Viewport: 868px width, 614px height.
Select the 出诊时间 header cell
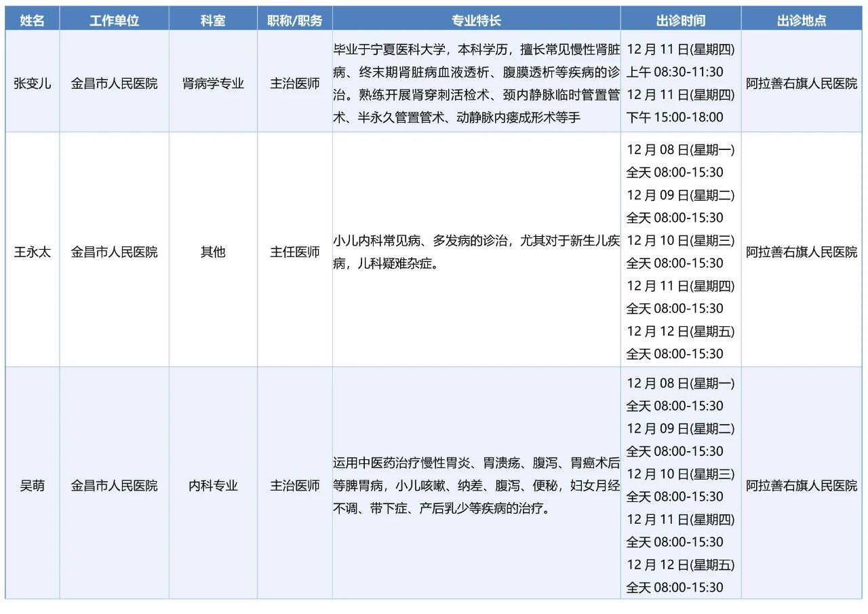click(680, 20)
